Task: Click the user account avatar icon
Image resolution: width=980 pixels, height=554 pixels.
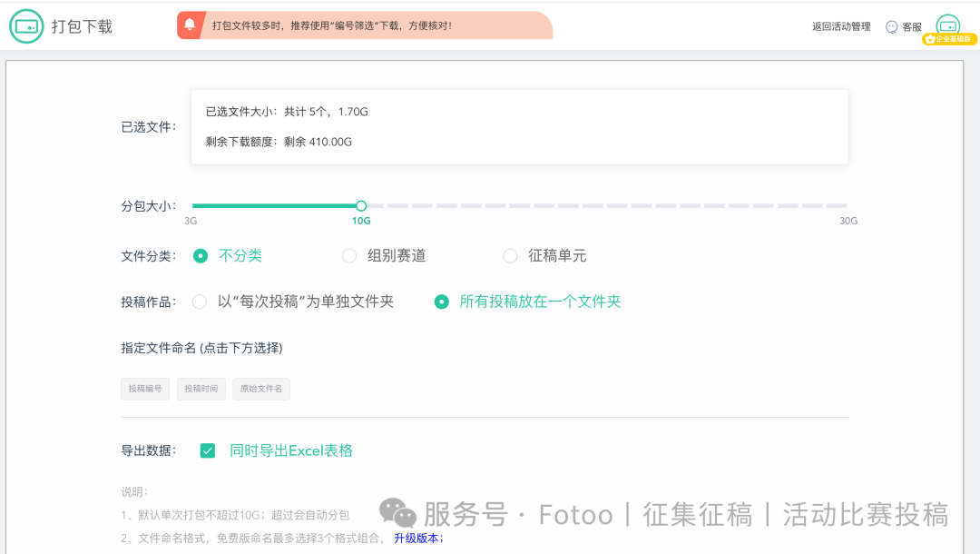Action: coord(947,24)
